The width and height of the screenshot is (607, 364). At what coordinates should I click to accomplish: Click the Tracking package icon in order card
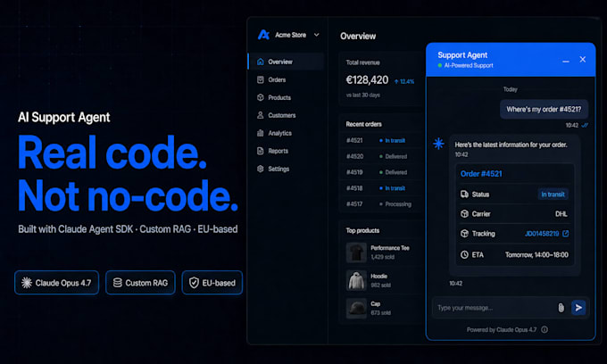[464, 234]
